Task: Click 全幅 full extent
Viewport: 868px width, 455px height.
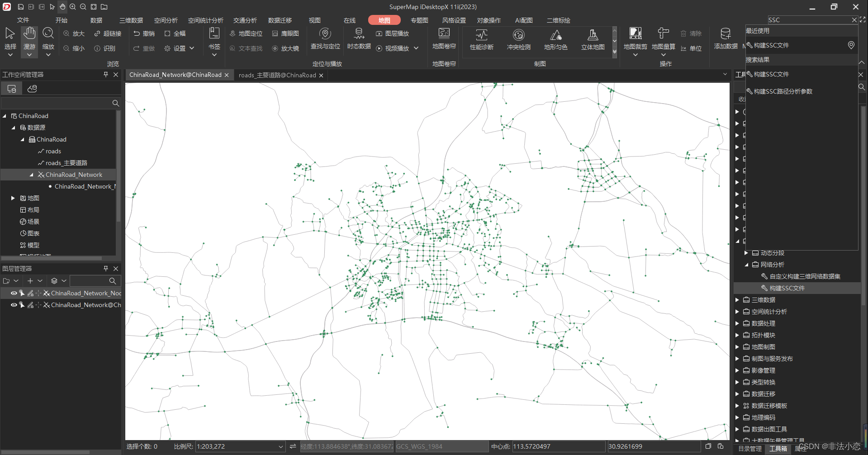Action: (175, 33)
